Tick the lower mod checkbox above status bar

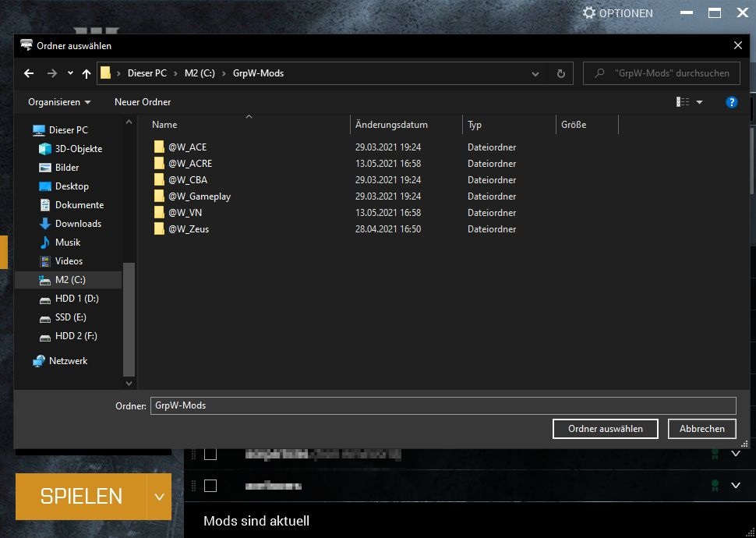point(210,486)
